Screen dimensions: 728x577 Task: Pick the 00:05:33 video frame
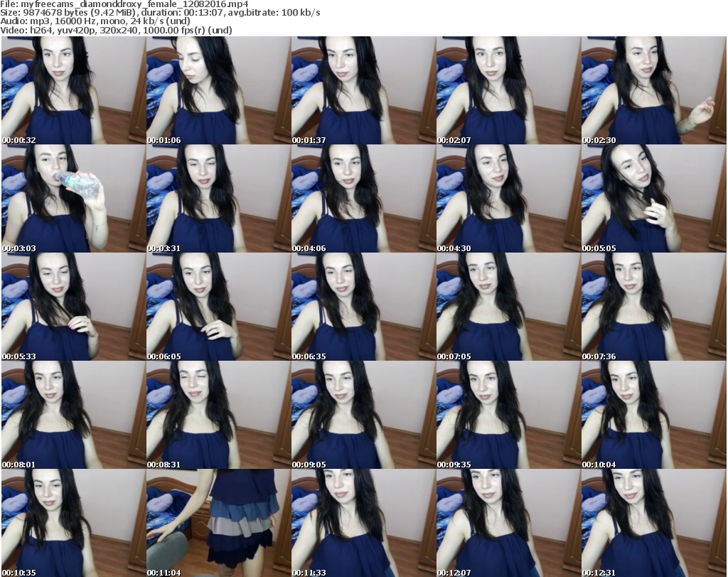click(73, 307)
